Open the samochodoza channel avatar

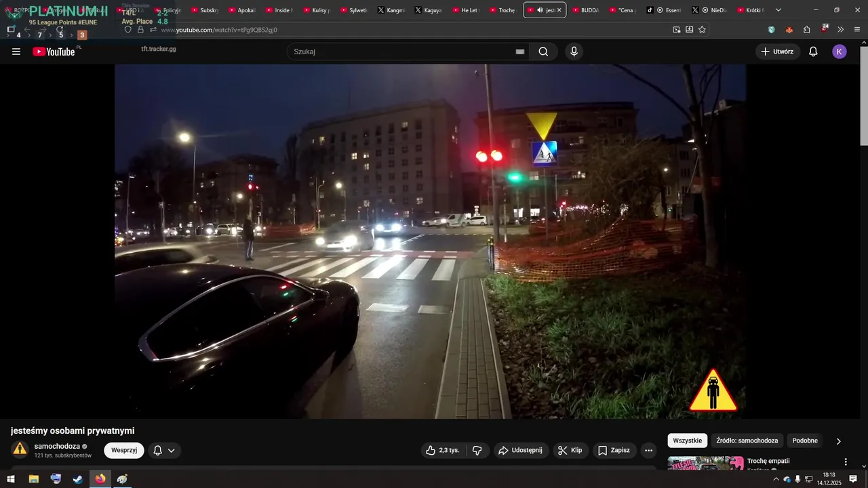click(x=20, y=449)
